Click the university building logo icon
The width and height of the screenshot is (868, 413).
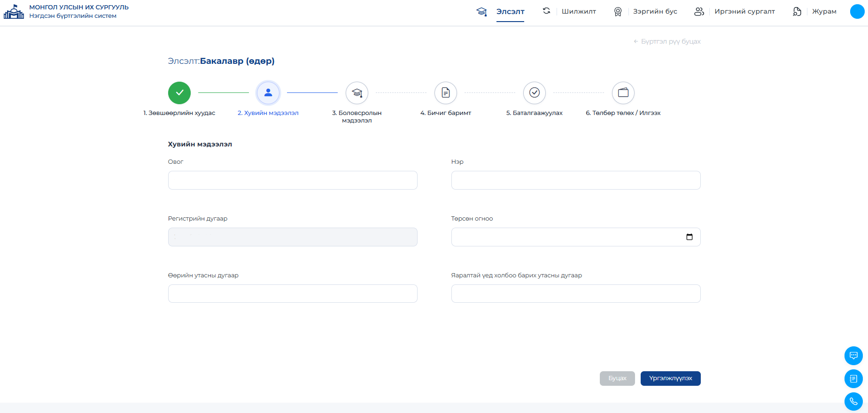coord(14,12)
